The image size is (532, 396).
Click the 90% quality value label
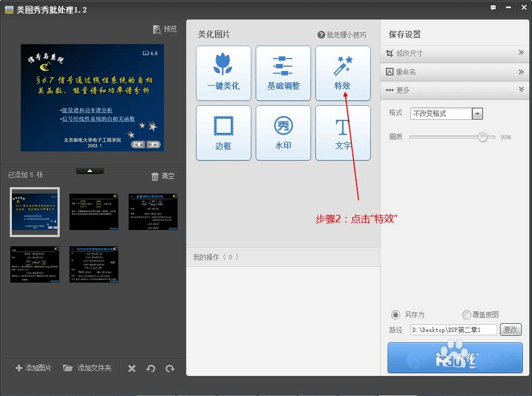(x=506, y=137)
